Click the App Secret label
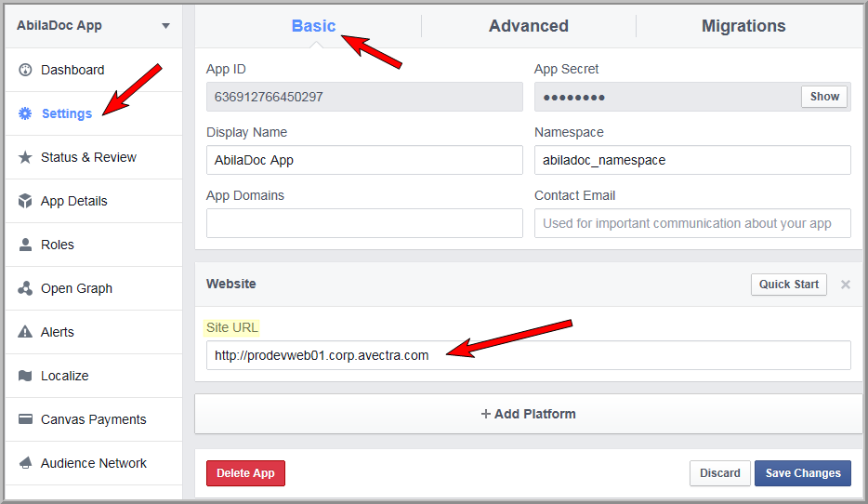Screen dimensions: 868x504 tap(566, 69)
